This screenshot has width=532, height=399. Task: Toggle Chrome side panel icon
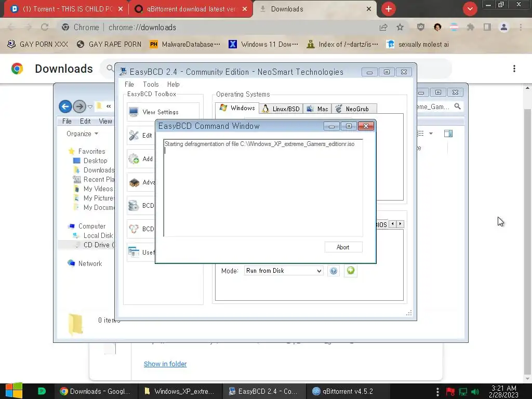coord(487,27)
